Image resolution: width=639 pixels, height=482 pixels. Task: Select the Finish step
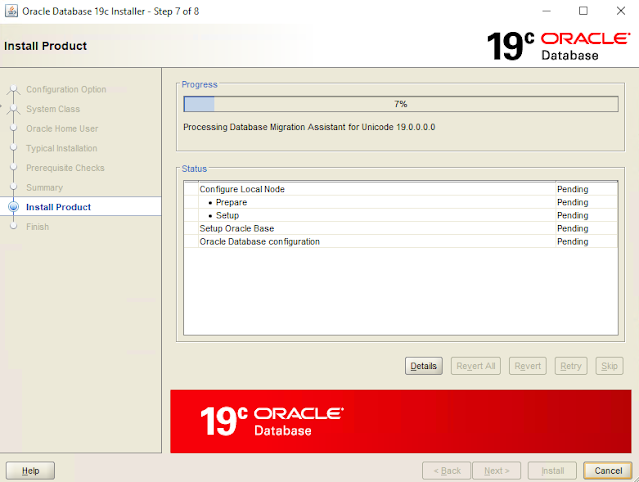(37, 227)
